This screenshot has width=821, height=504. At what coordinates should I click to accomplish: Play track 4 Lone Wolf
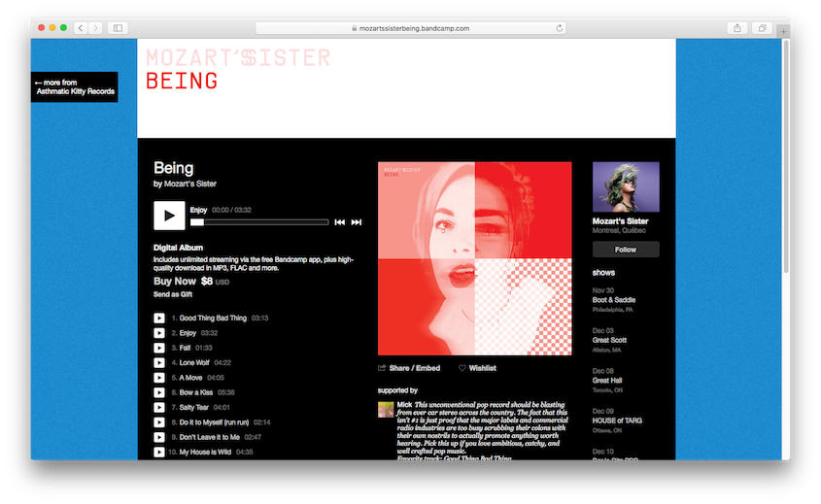[x=159, y=362]
